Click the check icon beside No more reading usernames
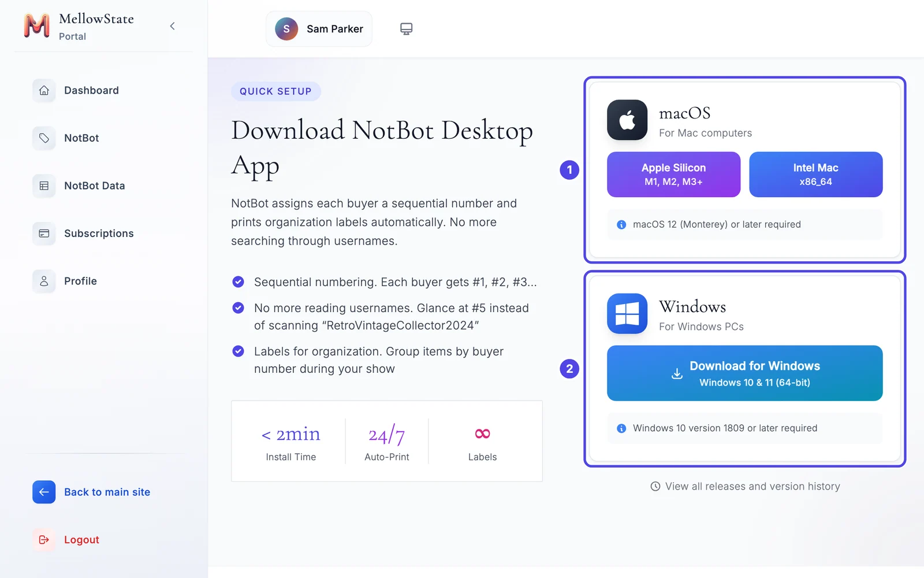 click(238, 308)
